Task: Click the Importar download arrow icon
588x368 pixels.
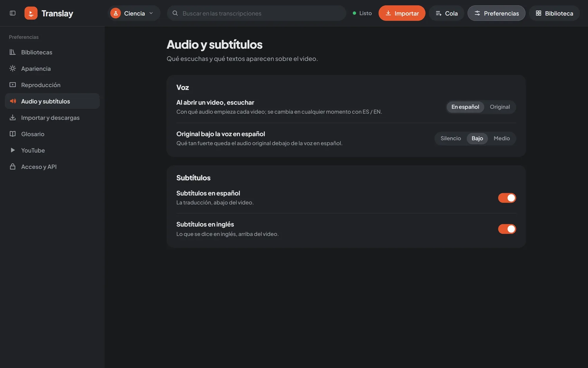Action: coord(388,13)
